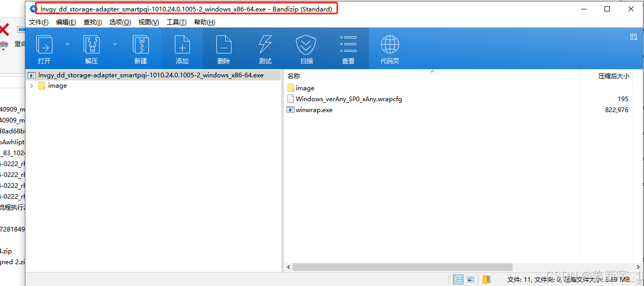The height and width of the screenshot is (286, 644).
Task: Open the 查找(I) menu
Action: click(x=93, y=22)
